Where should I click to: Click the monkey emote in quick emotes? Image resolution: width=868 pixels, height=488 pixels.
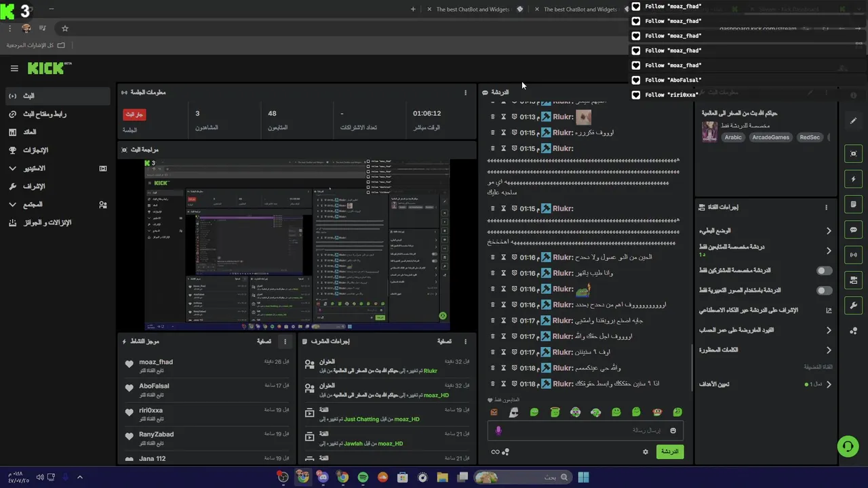[x=656, y=412]
